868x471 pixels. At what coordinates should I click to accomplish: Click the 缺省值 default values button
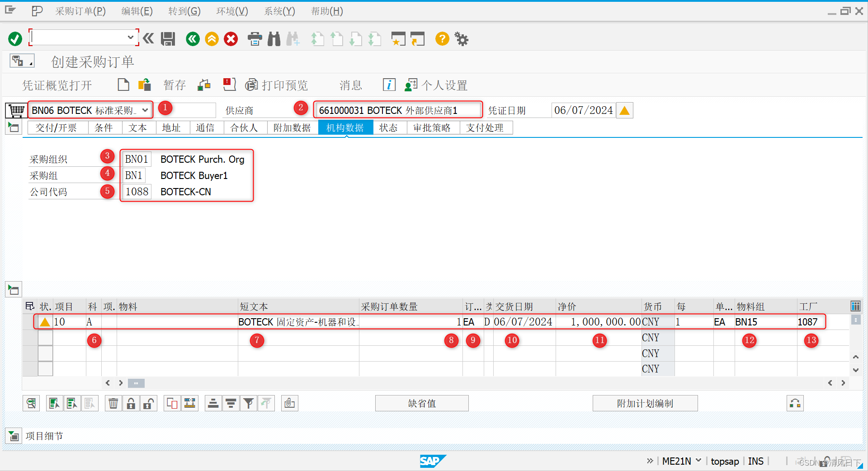point(422,403)
